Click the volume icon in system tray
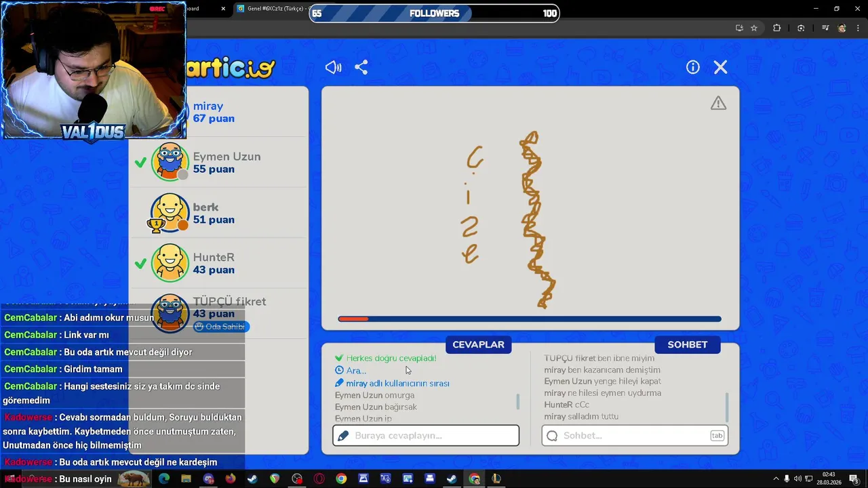Screen dimensions: 868x488 coord(797,479)
